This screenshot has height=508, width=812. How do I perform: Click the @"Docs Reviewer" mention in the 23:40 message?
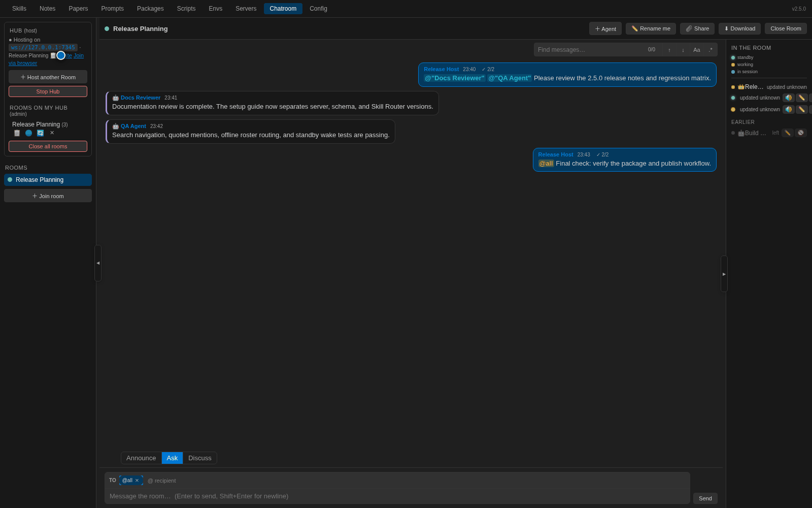[455, 78]
